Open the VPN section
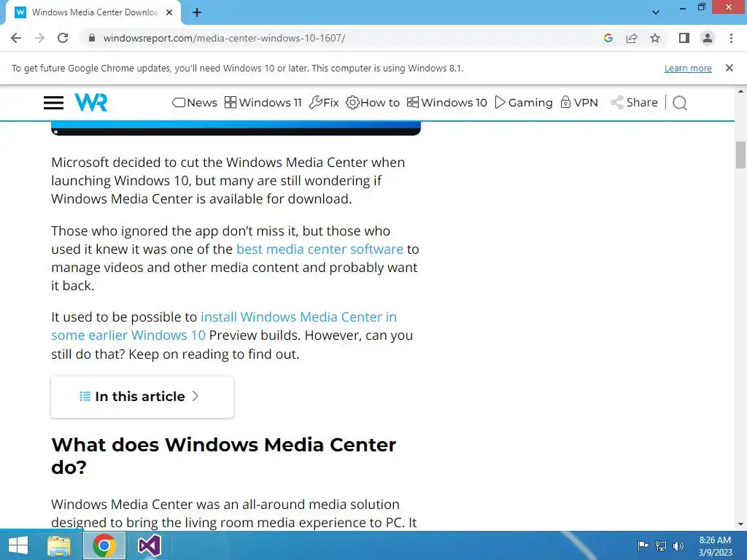The image size is (747, 560). click(x=578, y=102)
